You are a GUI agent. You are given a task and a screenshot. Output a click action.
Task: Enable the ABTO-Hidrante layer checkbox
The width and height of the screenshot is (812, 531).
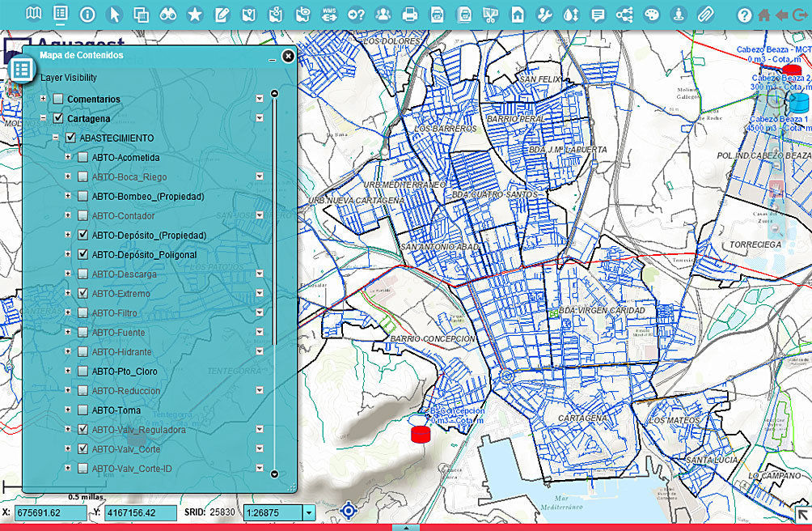(82, 352)
